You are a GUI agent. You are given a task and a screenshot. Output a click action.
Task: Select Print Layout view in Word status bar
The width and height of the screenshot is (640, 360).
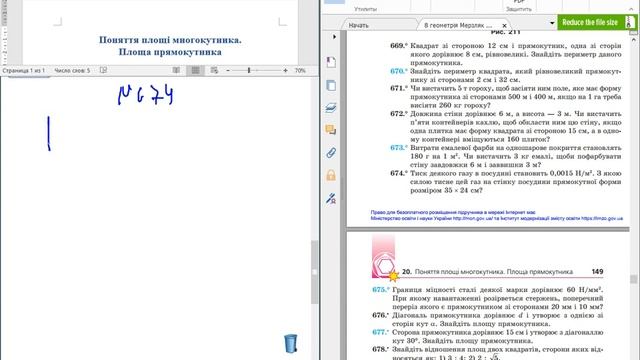196,70
